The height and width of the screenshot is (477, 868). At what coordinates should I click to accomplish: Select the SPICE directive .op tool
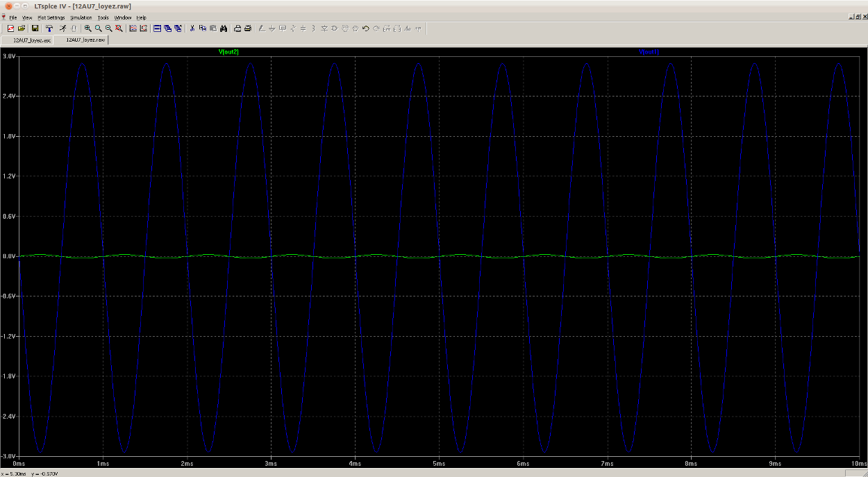418,28
